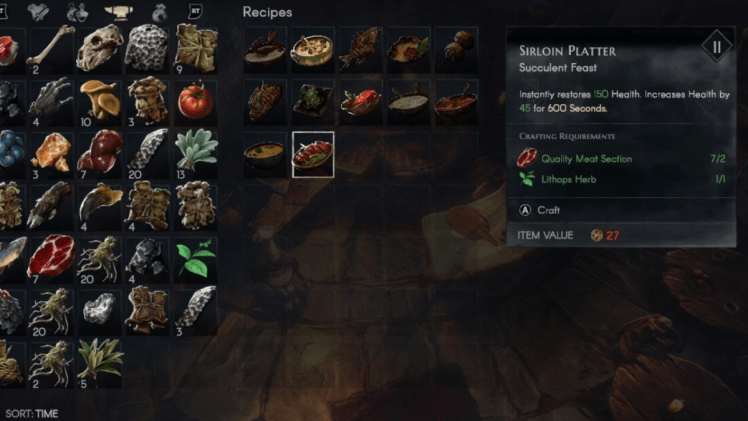Select the tomato in the inventory
This screenshot has width=748, height=421.
(x=195, y=102)
